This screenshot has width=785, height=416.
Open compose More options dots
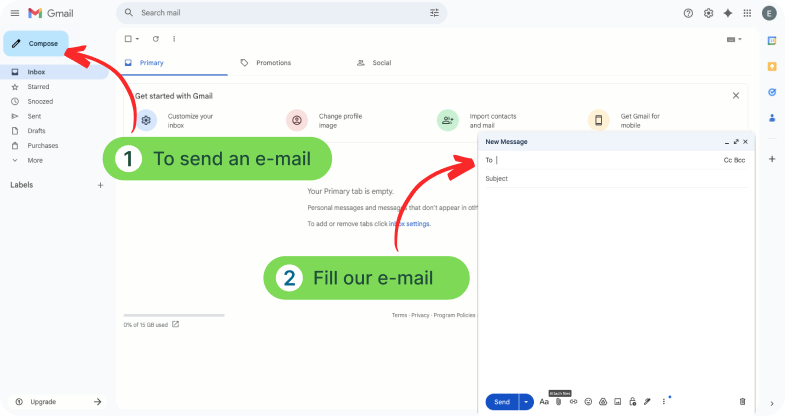pos(664,401)
